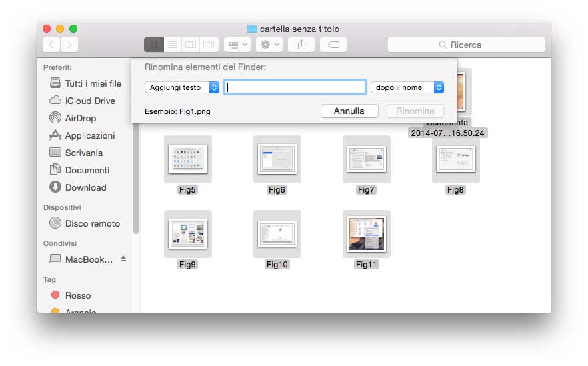
Task: Select the Fig6 thumbnail
Action: tap(277, 159)
